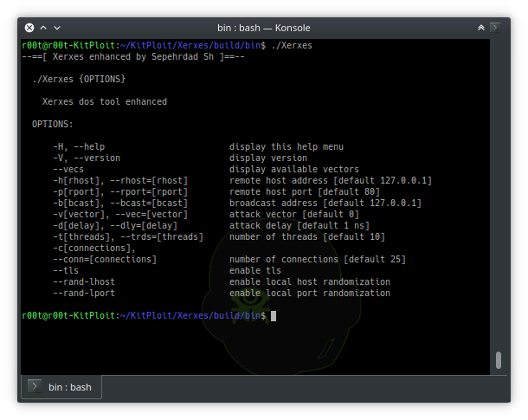Image resolution: width=528 pixels, height=420 pixels.
Task: Click the double up-arrow keep-above icon
Action: (481, 28)
